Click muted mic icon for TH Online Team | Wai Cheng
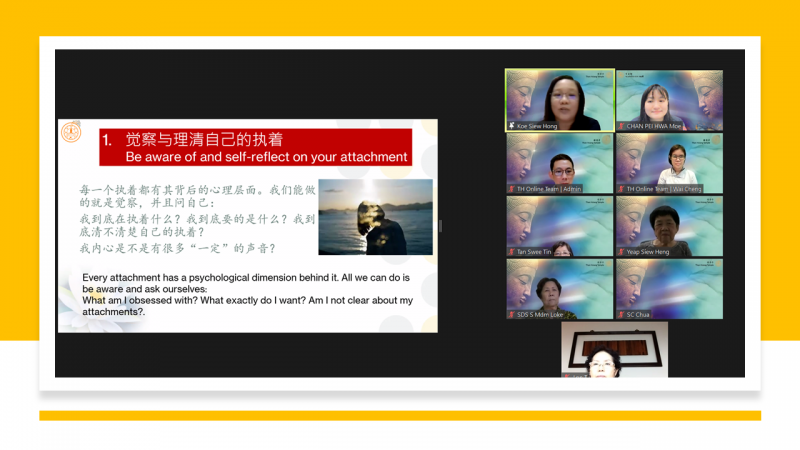Viewport: 800px width, 450px height. point(621,189)
